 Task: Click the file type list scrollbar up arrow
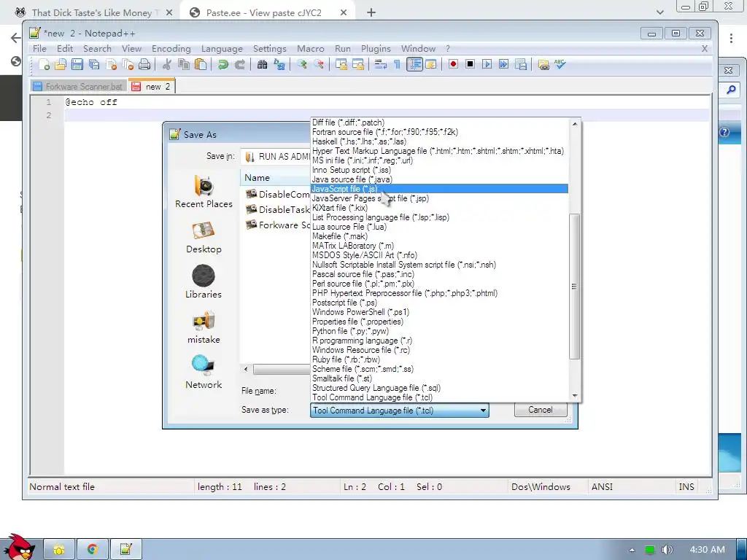(575, 124)
